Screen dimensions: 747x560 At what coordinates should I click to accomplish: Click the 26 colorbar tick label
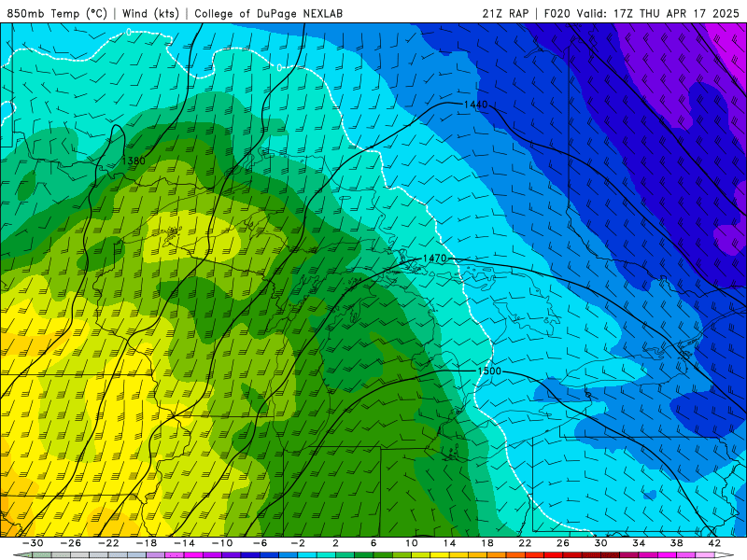coord(563,543)
